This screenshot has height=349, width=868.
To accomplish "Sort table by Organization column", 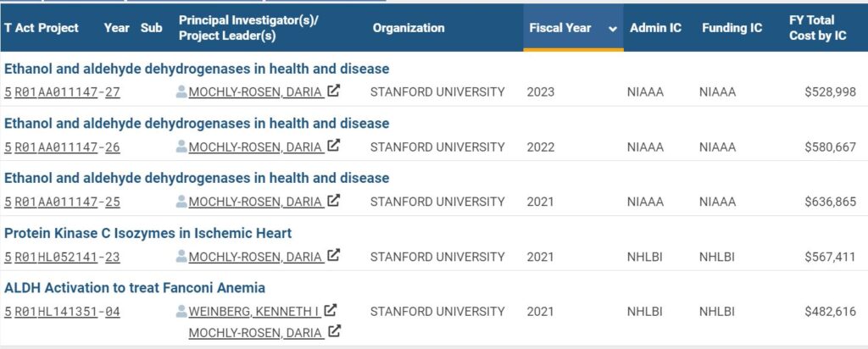I will coord(409,28).
